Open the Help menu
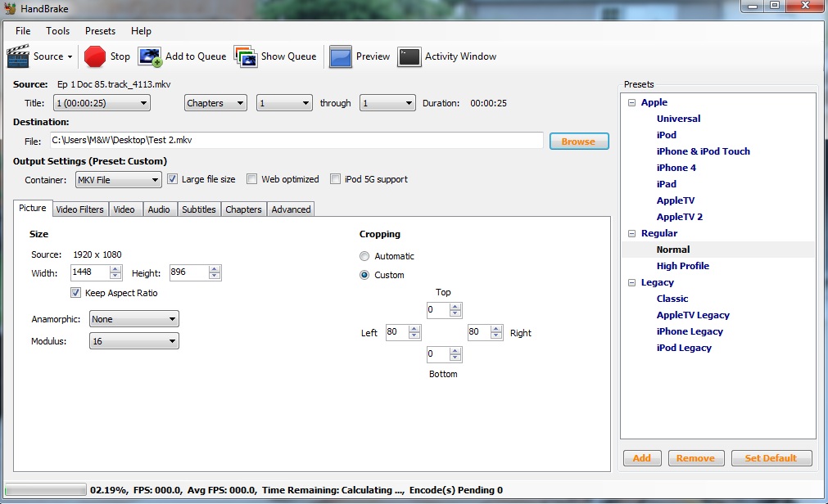The height and width of the screenshot is (504, 828). click(141, 31)
